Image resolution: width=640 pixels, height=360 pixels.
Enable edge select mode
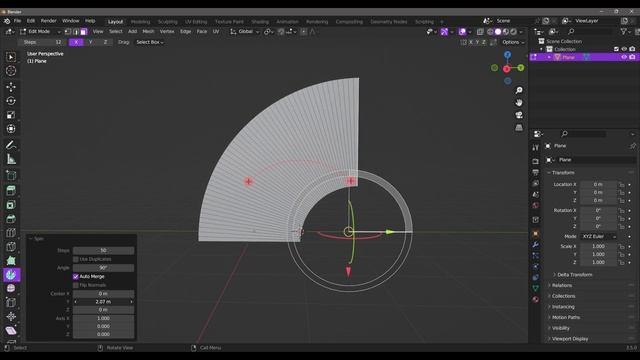click(76, 31)
